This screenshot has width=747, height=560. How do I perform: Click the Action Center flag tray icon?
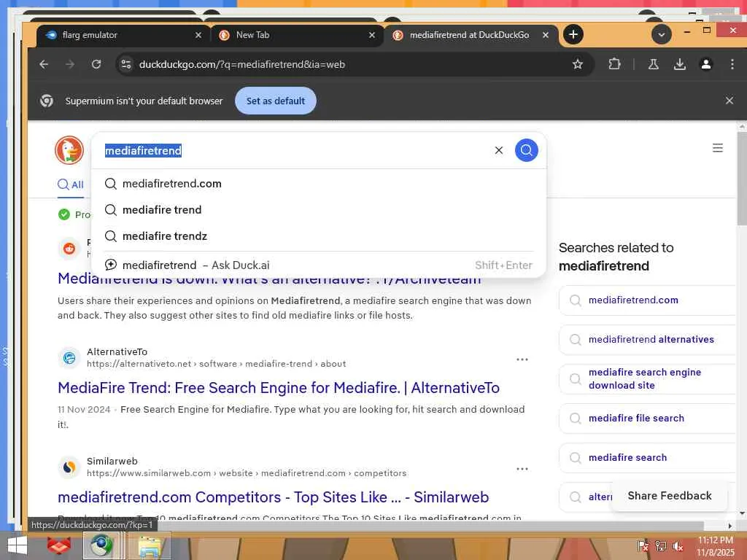point(643,546)
